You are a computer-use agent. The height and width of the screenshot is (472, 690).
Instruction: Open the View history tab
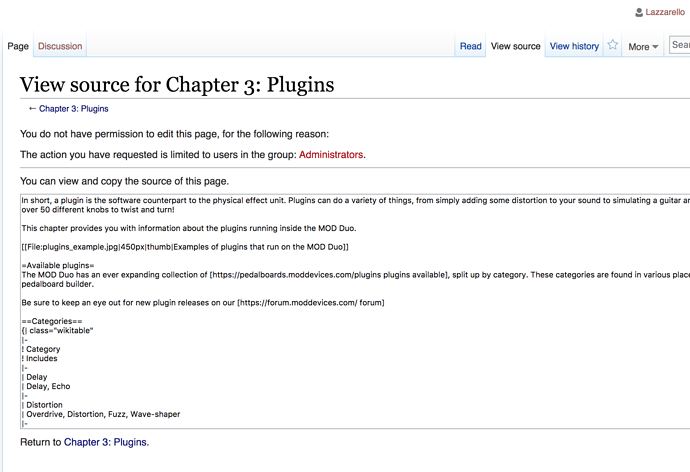pyautogui.click(x=574, y=46)
